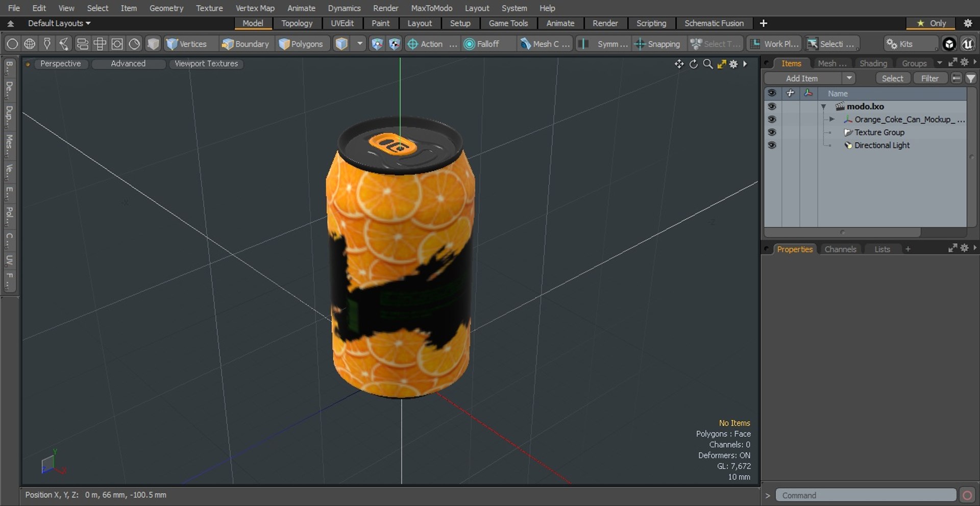This screenshot has height=506, width=980.
Task: Click the viewport zoom magnifier icon
Action: (707, 64)
